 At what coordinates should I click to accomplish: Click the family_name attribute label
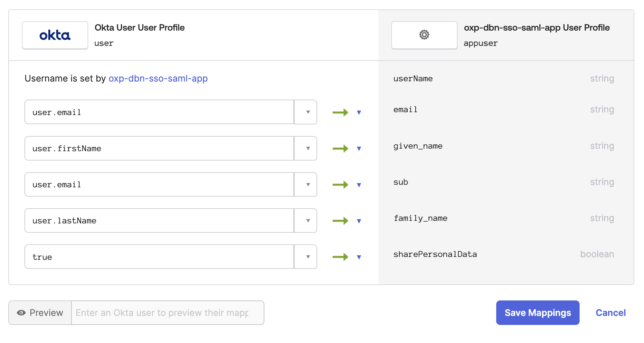tap(421, 218)
